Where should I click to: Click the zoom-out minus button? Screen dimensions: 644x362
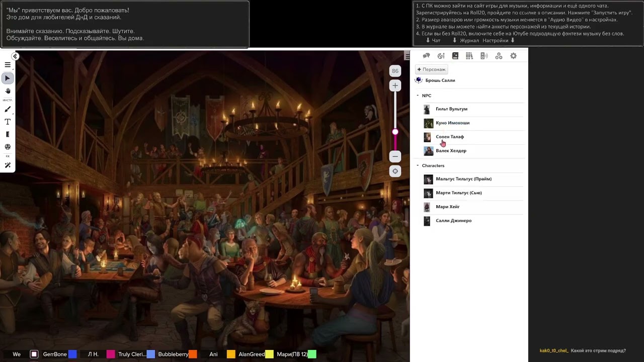coord(395,156)
